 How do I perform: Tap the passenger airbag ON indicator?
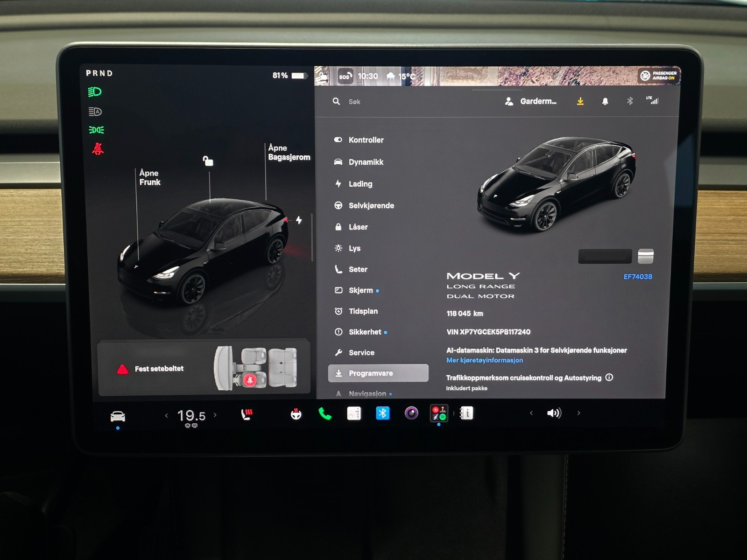(x=659, y=76)
